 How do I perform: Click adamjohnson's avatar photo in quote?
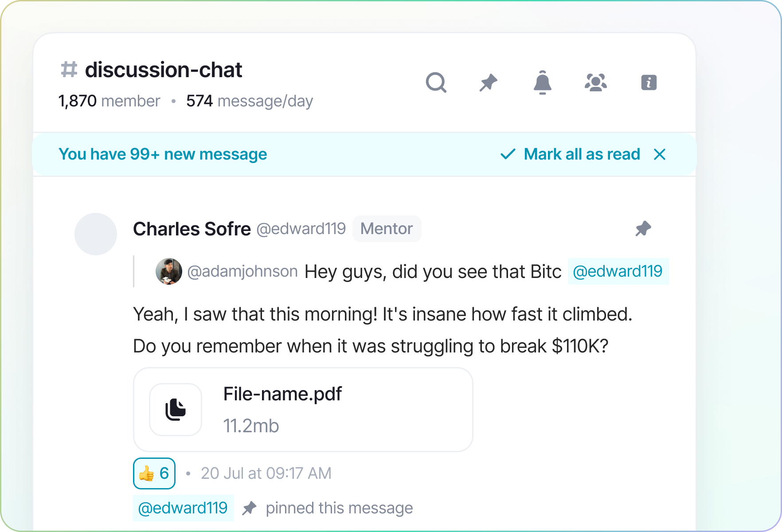point(169,271)
